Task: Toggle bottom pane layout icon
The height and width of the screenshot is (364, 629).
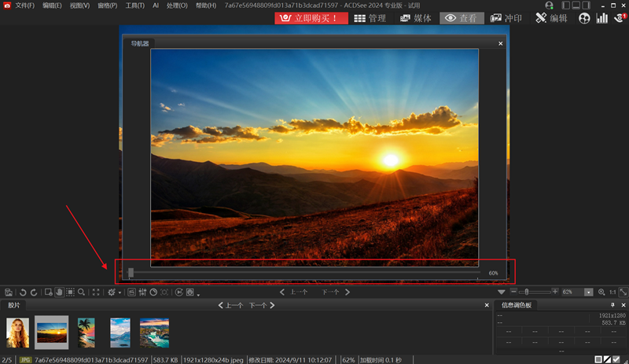Action: coord(576,6)
